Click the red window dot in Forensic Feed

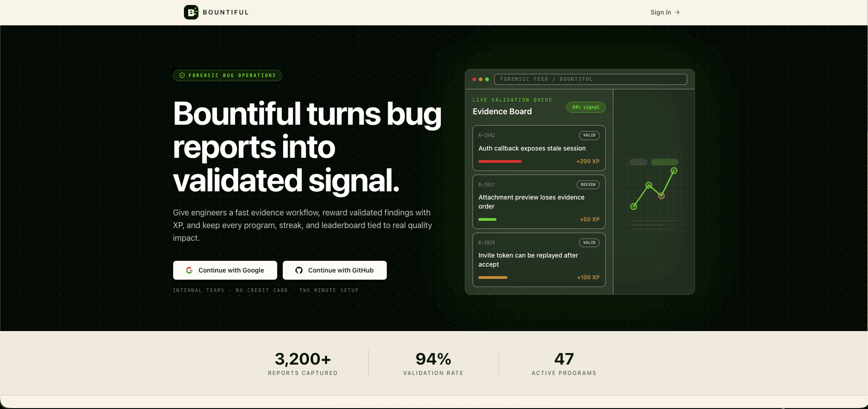tap(474, 79)
